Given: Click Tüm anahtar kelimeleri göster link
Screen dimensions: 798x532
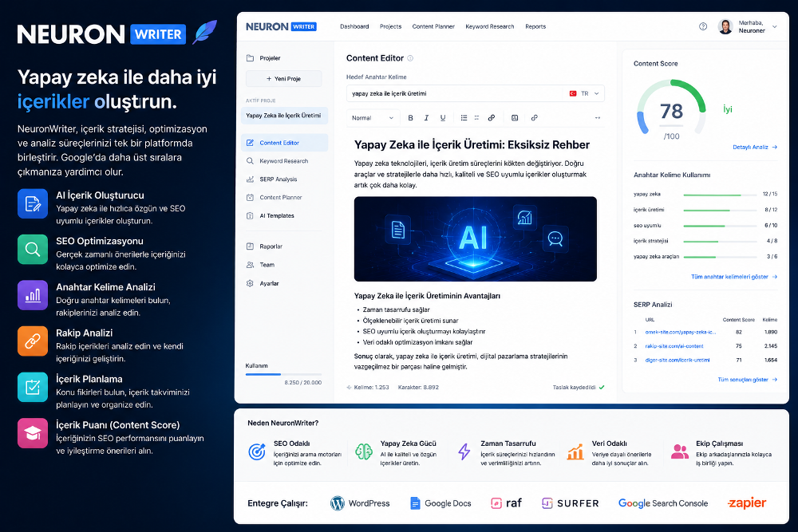Looking at the screenshot, I should coord(734,277).
